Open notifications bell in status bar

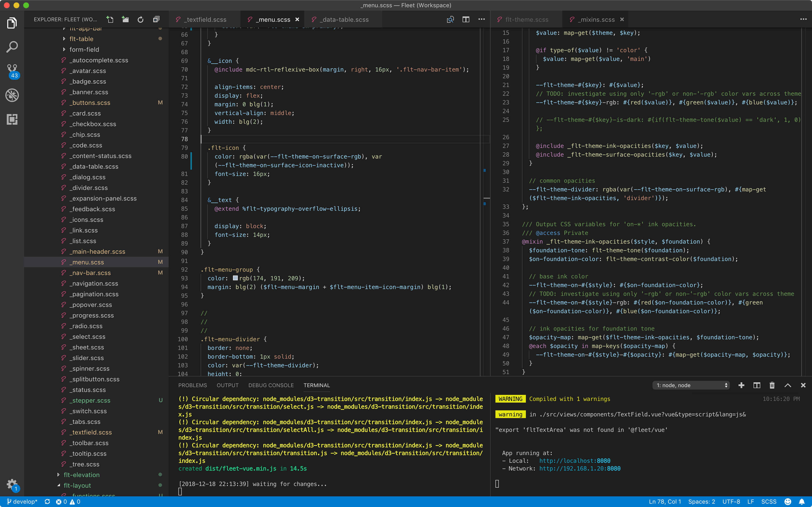802,502
